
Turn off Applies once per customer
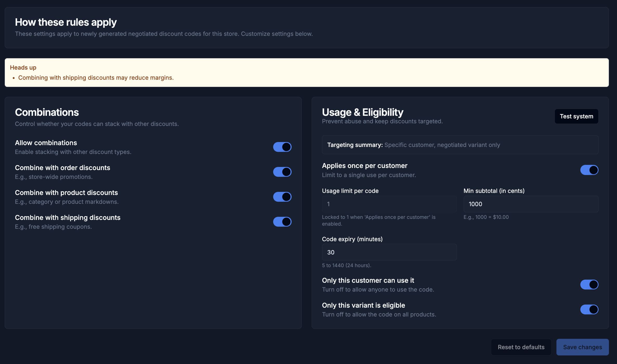(589, 170)
